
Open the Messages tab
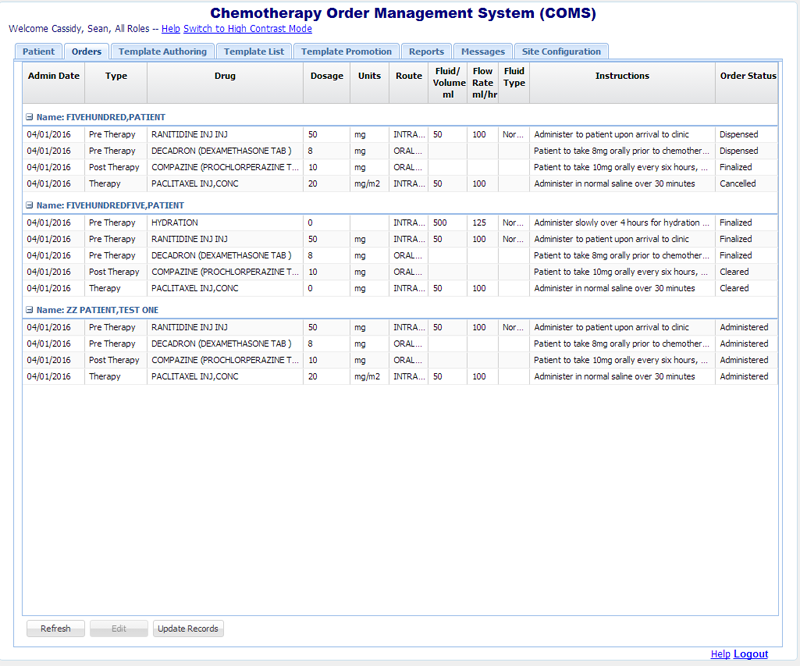(x=483, y=52)
